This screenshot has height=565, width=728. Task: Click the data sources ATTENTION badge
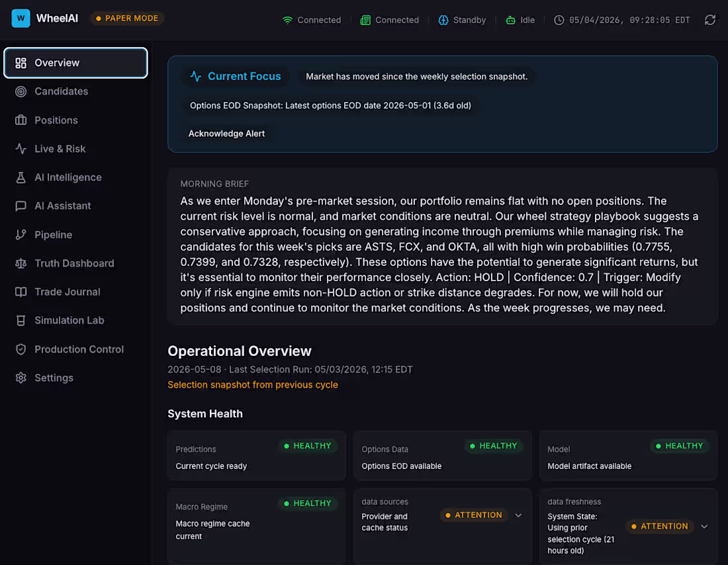click(474, 515)
